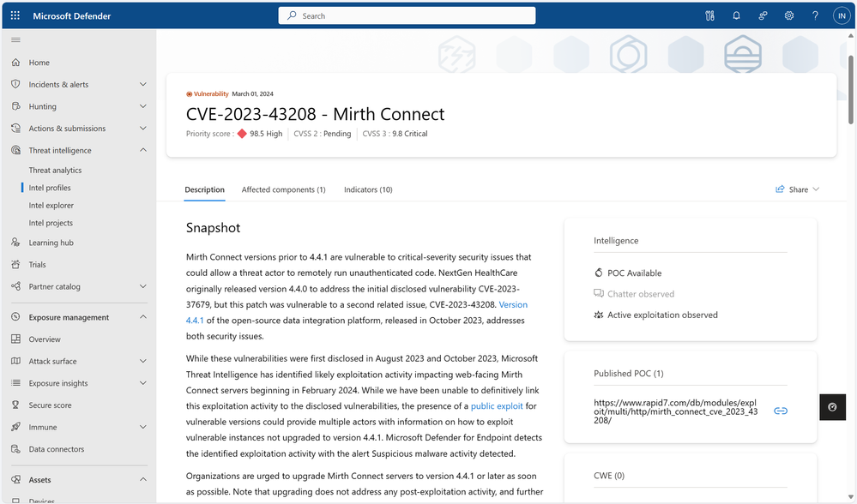Expand the Attack surface chevron
Image resolution: width=857 pixels, height=504 pixels.
point(143,360)
